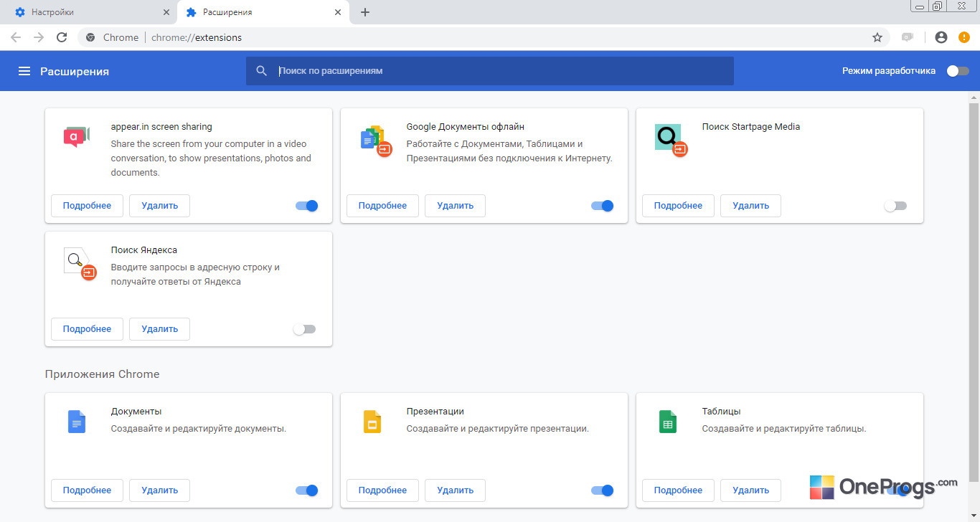
Task: Enable the Поиск Startpage Media extension
Action: point(895,206)
